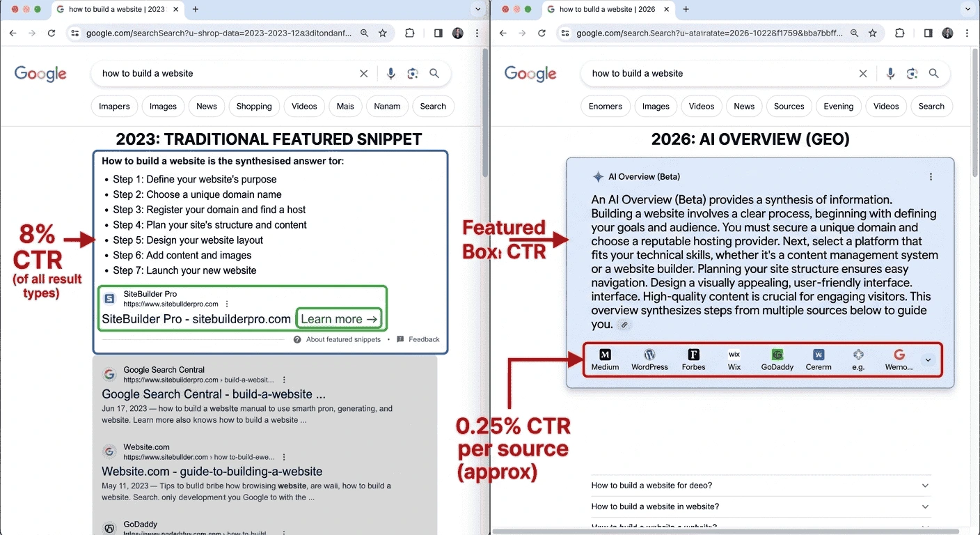This screenshot has height=535, width=980.
Task: Open the AI Overview three-dot options menu
Action: [x=931, y=176]
